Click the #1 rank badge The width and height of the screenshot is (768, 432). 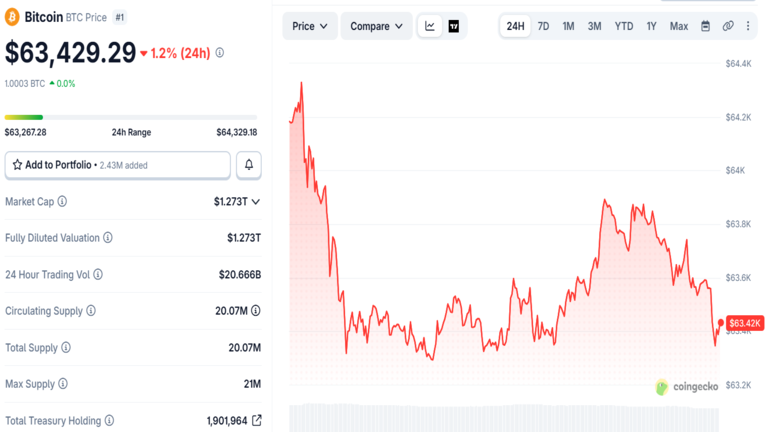(120, 18)
